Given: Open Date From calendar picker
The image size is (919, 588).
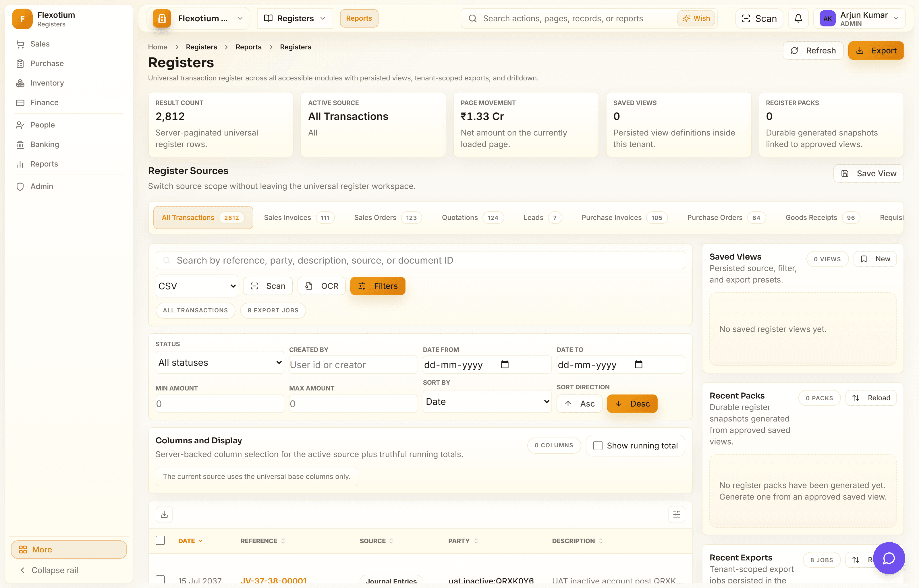Looking at the screenshot, I should (505, 365).
